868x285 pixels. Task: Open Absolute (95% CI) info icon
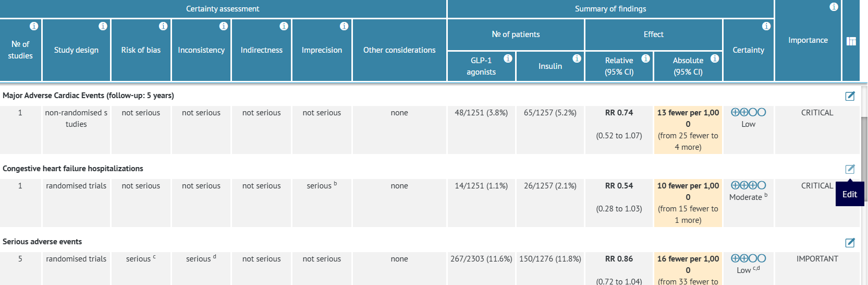pyautogui.click(x=715, y=58)
